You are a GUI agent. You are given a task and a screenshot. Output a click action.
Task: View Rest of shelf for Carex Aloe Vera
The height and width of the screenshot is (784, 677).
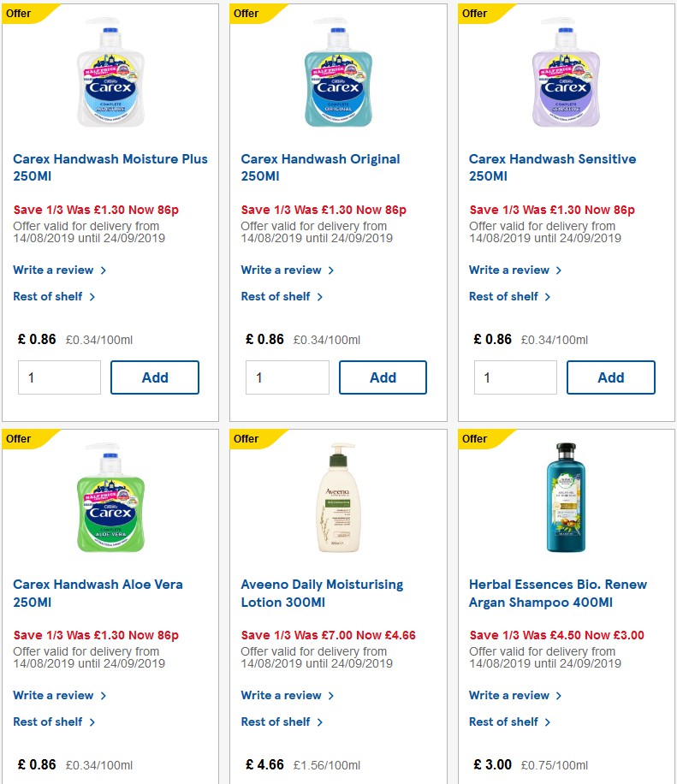(49, 722)
